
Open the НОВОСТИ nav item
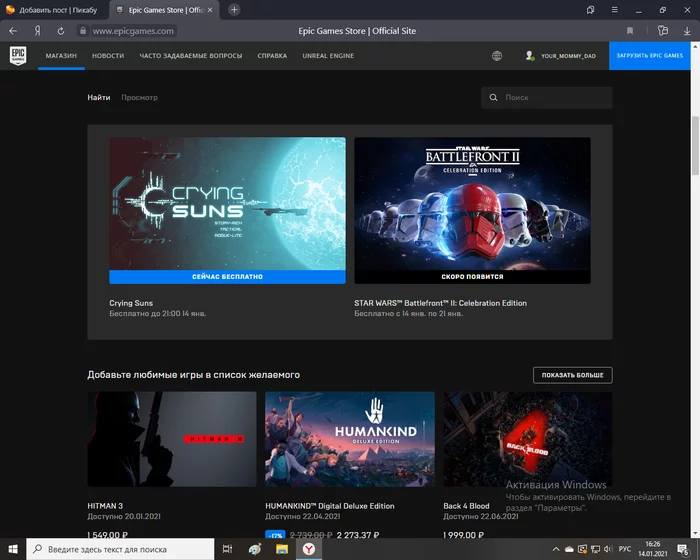108,56
